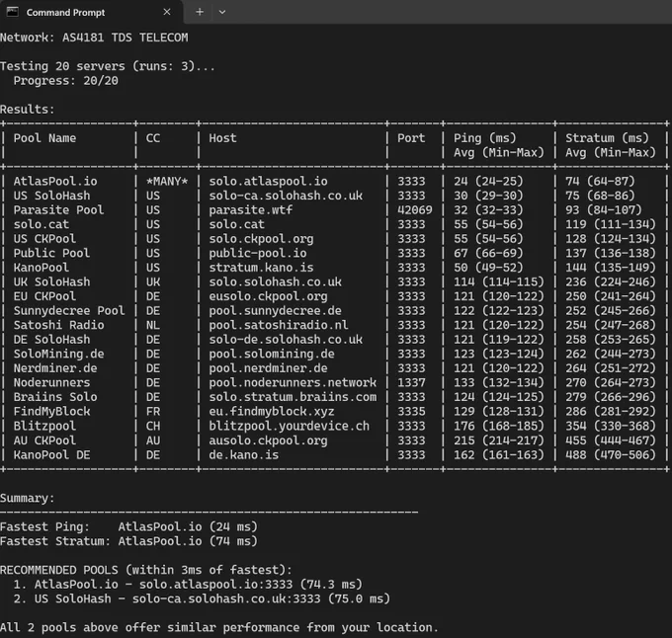
Task: Click recommended entry 'solo-ca.solohash.co.uk:3333 (75.0 ms)'
Action: pyautogui.click(x=261, y=599)
